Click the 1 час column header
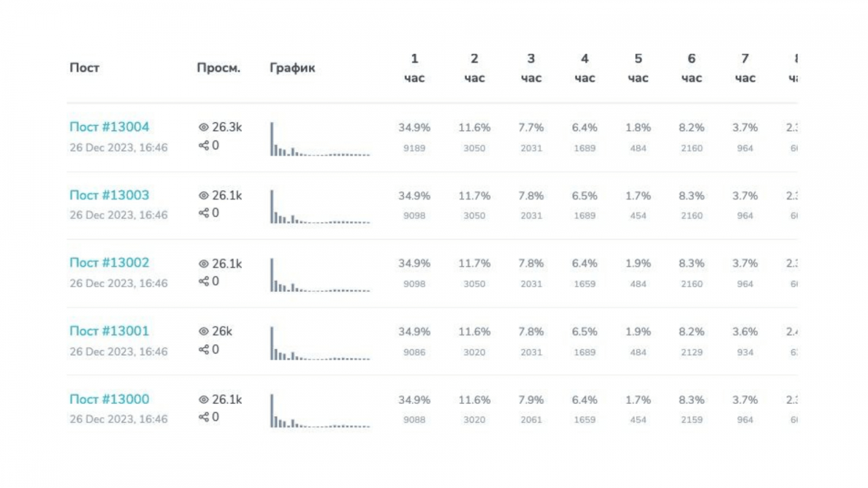Viewport: 868px width, 488px height. click(414, 68)
